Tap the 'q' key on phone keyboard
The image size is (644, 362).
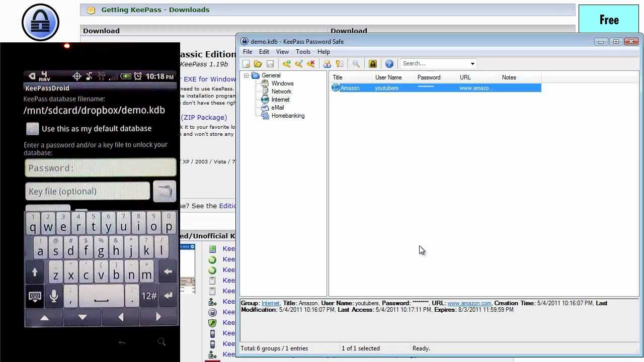pyautogui.click(x=33, y=223)
